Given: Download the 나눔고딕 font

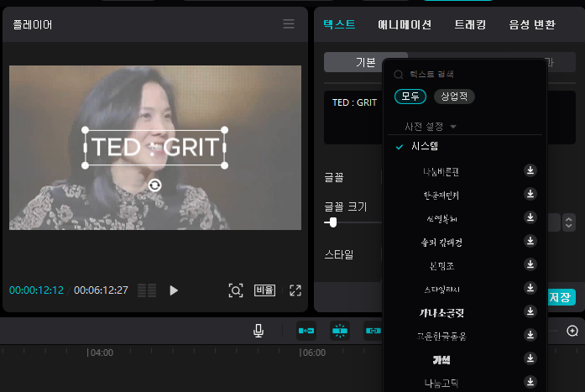Looking at the screenshot, I should tap(530, 382).
